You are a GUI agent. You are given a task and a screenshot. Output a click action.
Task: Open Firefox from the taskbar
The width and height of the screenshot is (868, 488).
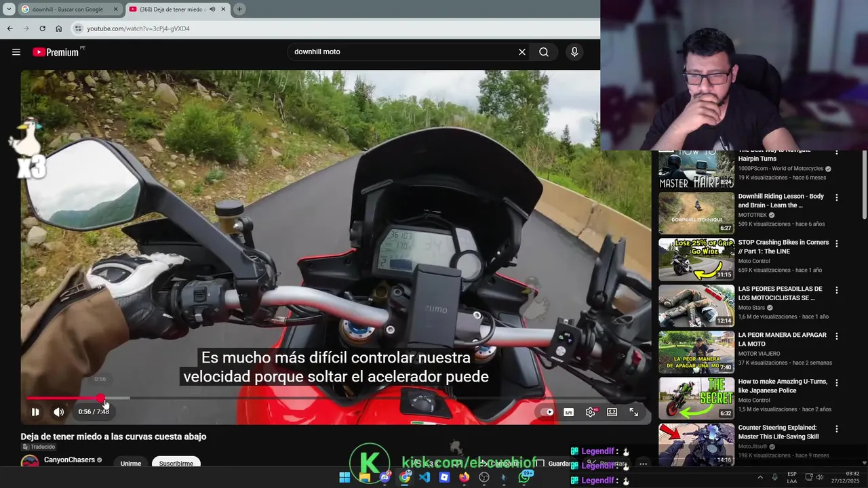pyautogui.click(x=464, y=477)
